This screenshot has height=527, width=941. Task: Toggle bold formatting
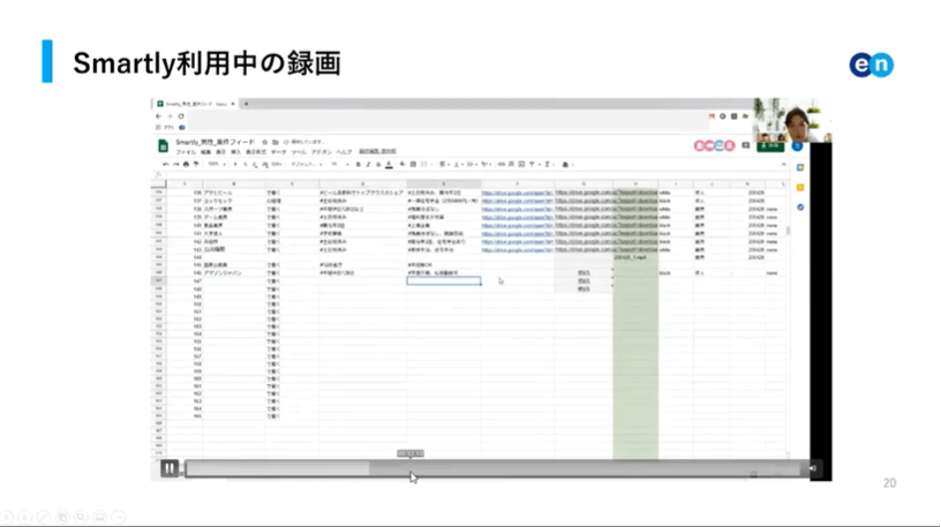click(x=358, y=164)
